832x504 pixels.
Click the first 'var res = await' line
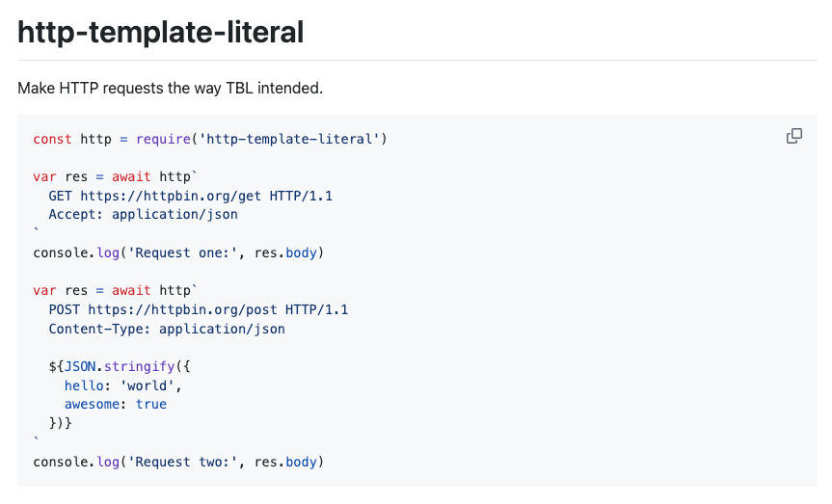point(115,176)
